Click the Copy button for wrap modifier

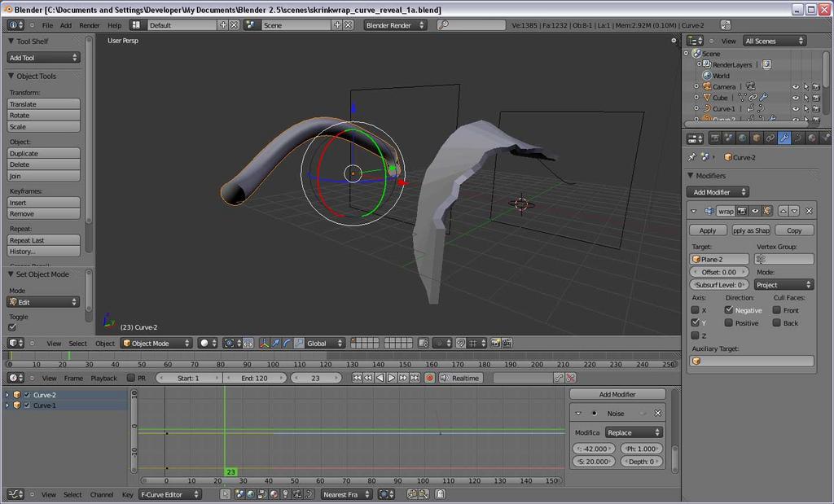tap(794, 230)
